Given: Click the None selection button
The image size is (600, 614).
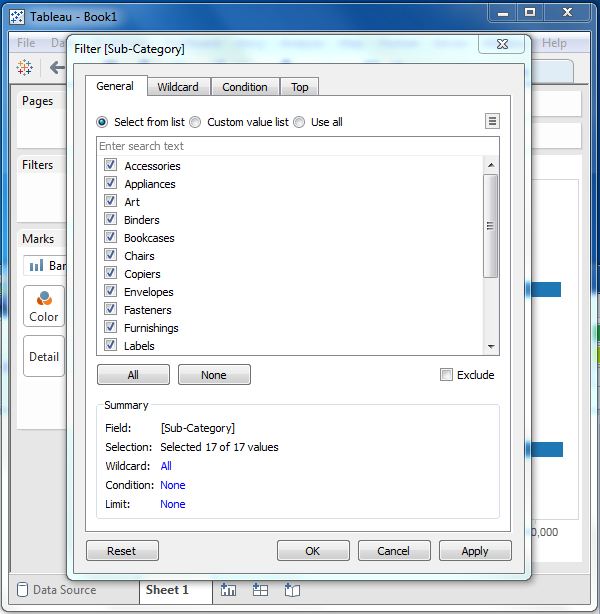Looking at the screenshot, I should click(x=214, y=375).
